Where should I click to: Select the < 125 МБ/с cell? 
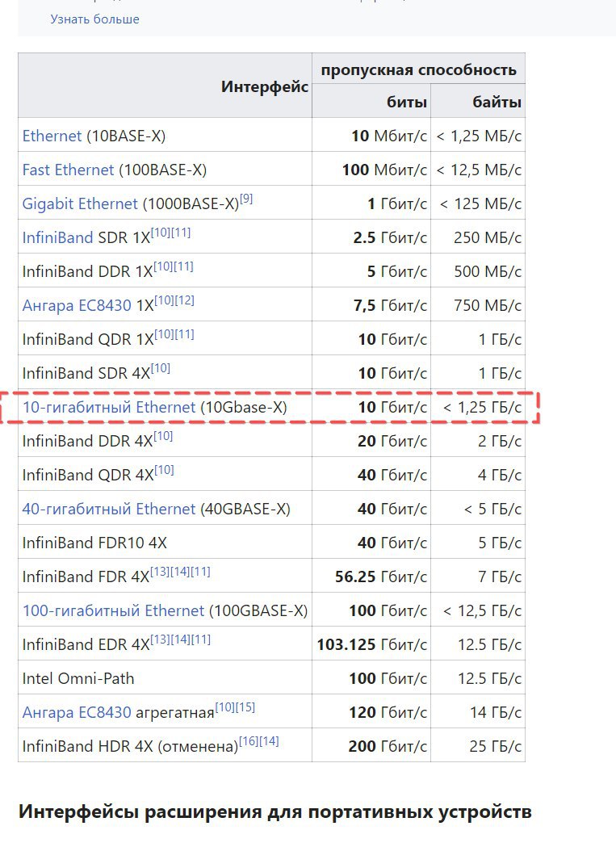[478, 203]
